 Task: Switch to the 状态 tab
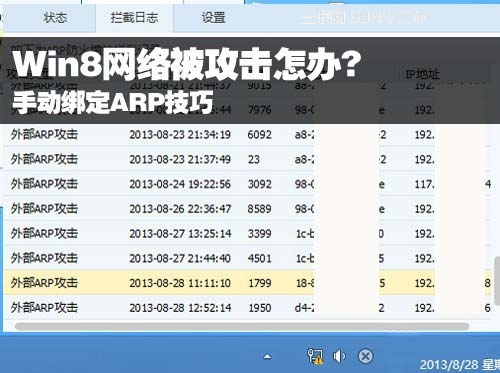[x=55, y=17]
